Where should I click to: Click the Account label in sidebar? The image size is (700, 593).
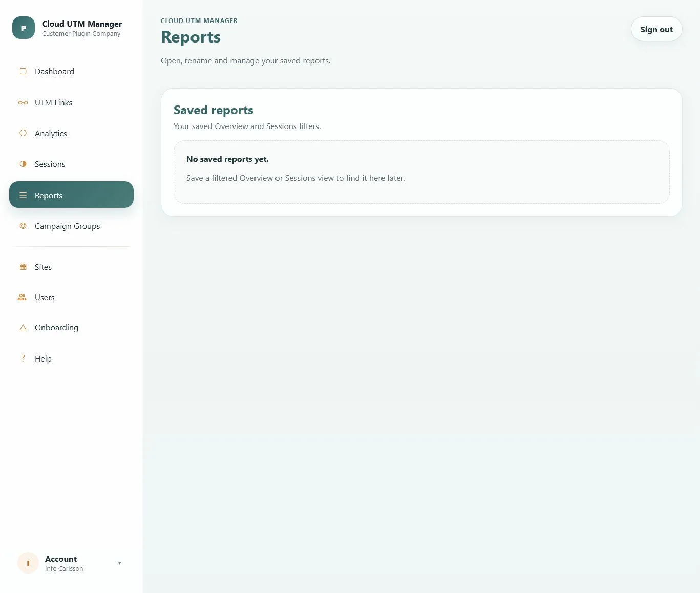coord(61,559)
